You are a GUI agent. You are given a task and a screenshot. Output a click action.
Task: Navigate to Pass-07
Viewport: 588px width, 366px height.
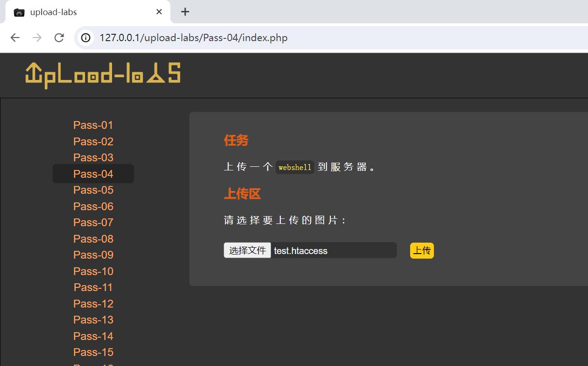(93, 223)
